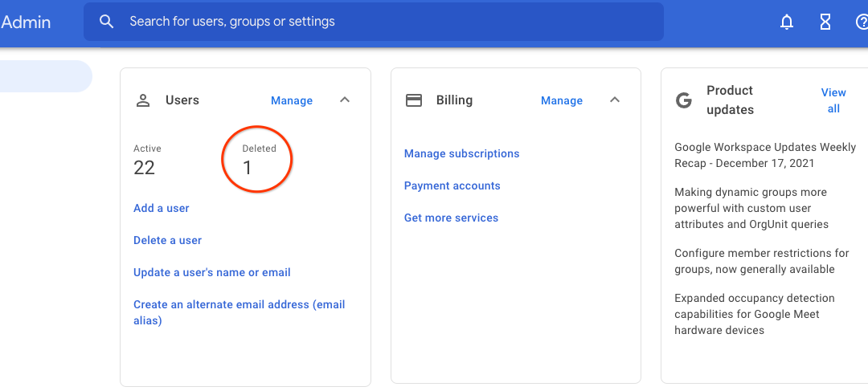The width and height of the screenshot is (868, 391).
Task: Open Manage subscriptions link
Action: click(461, 153)
